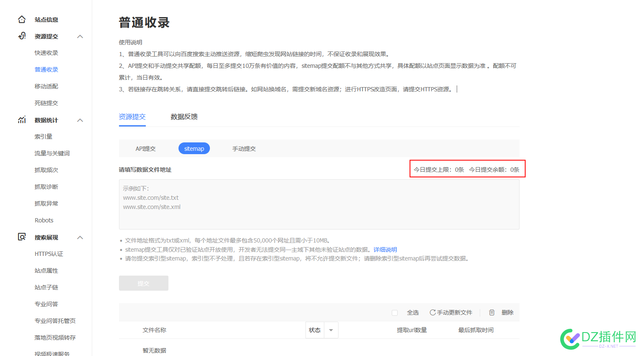The image size is (644, 356).
Task: Click the 文件名称 column header
Action: 154,330
